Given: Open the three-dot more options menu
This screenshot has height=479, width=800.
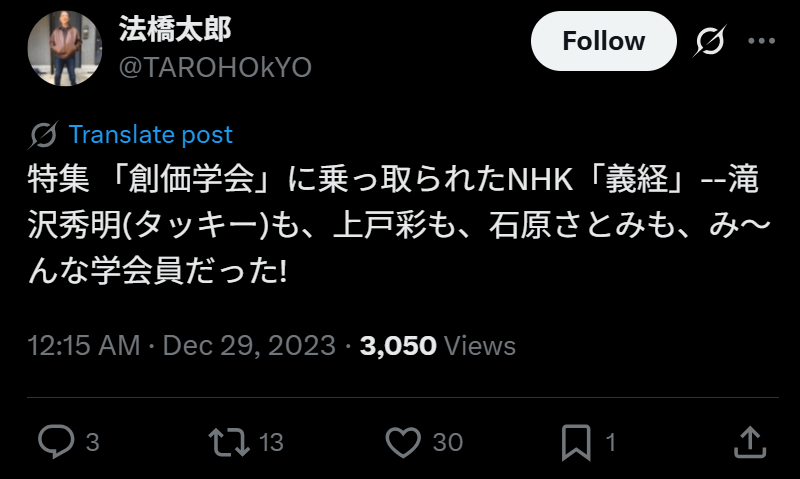Looking at the screenshot, I should point(761,41).
